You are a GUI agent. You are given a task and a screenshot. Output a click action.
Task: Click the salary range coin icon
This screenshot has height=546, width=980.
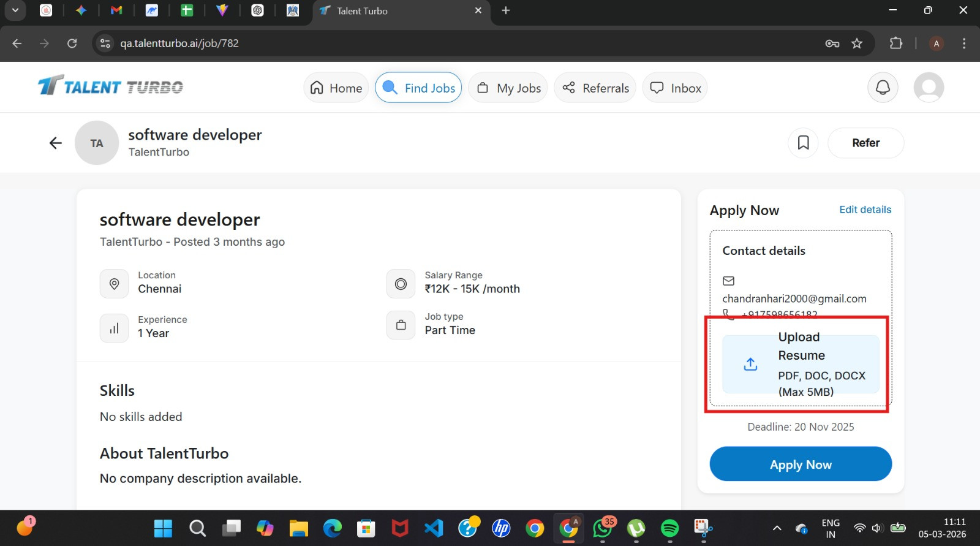[x=401, y=284]
